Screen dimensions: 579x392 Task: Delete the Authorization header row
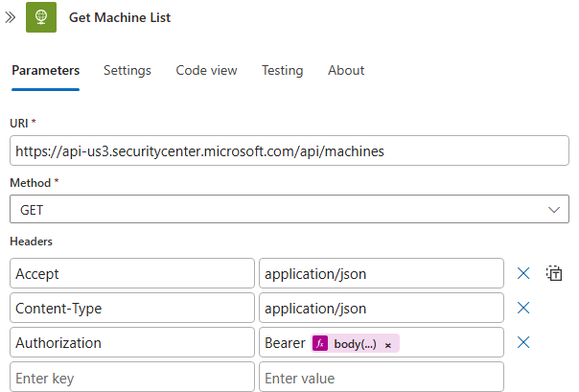pyautogui.click(x=523, y=343)
